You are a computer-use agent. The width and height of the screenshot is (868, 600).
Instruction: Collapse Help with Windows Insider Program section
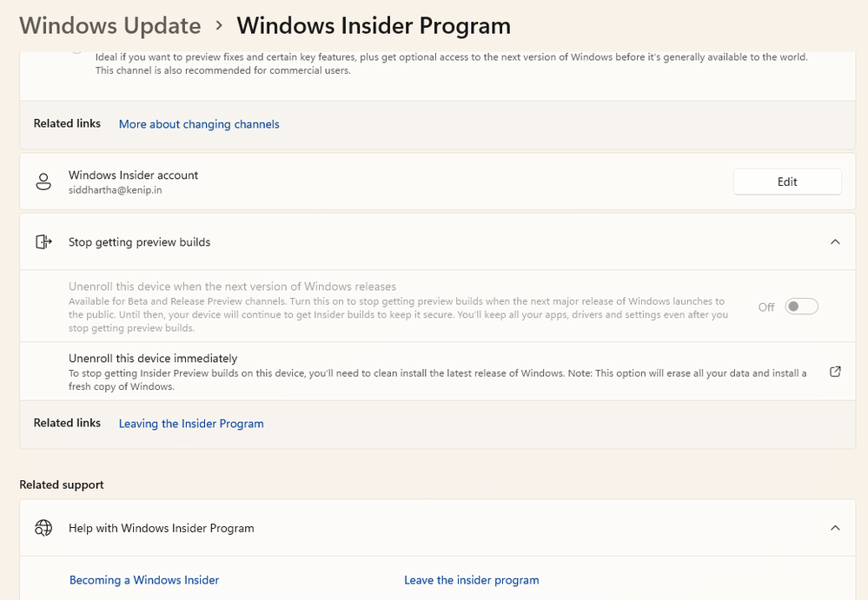coord(835,528)
